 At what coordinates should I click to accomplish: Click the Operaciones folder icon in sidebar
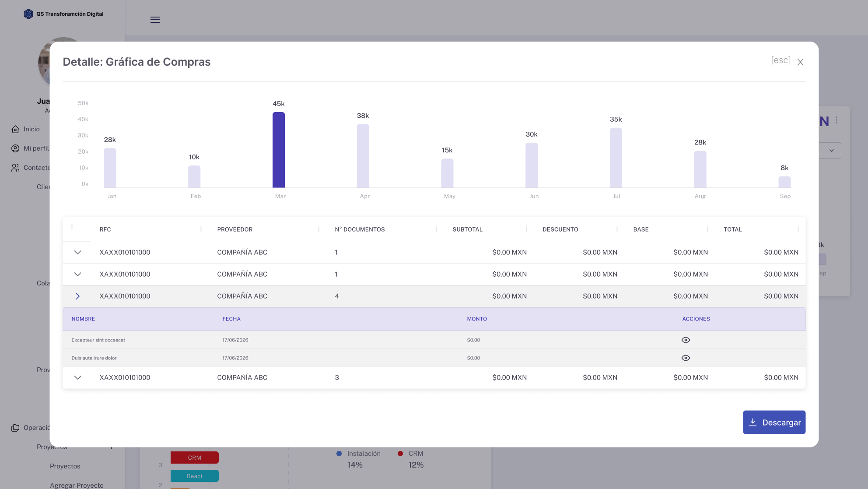pyautogui.click(x=15, y=428)
